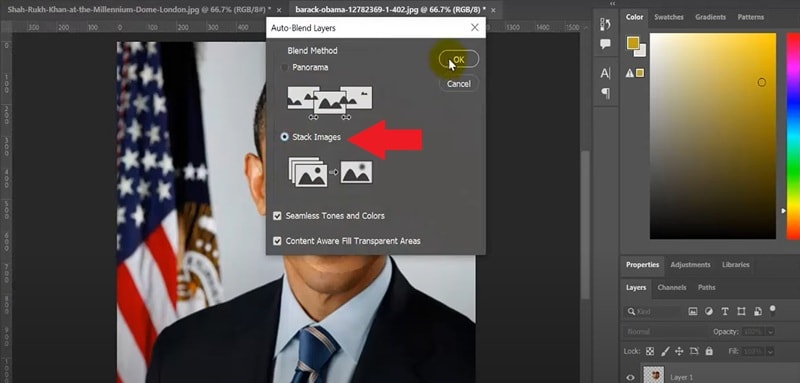Open the blend mode Normal dropdown
Viewport: 800px width, 383px height.
(x=665, y=331)
